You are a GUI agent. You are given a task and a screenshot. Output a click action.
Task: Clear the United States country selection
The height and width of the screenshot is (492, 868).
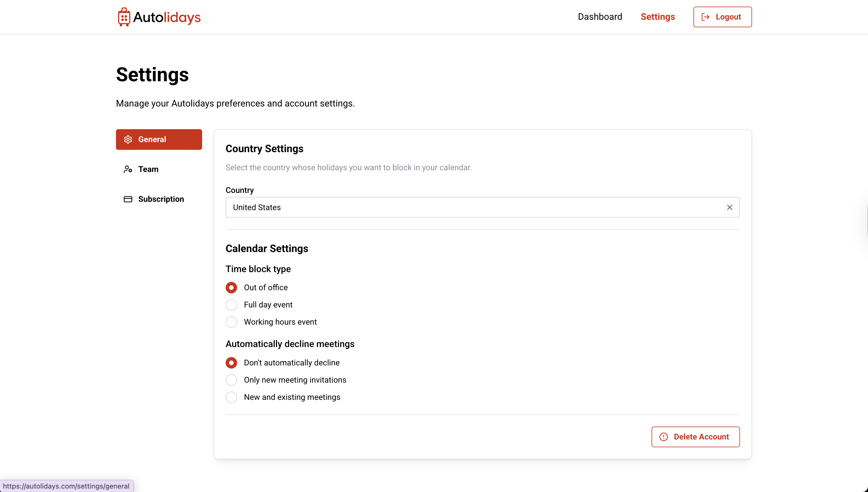click(729, 208)
